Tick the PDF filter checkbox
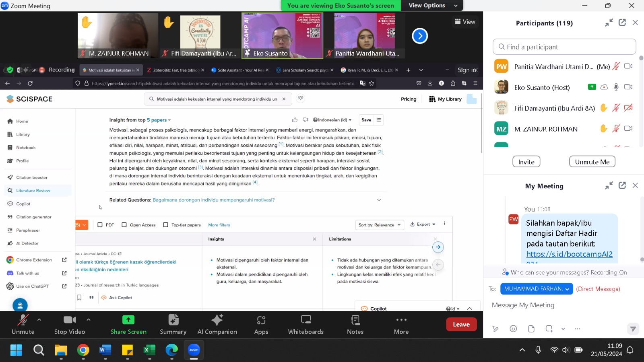This screenshot has height=362, width=644. pos(100,225)
